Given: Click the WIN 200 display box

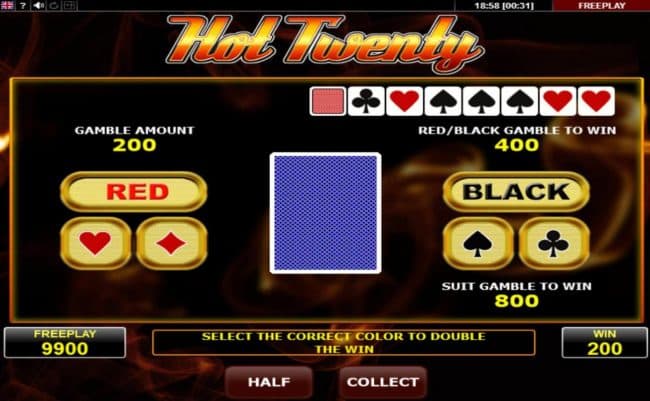Looking at the screenshot, I should [x=604, y=343].
